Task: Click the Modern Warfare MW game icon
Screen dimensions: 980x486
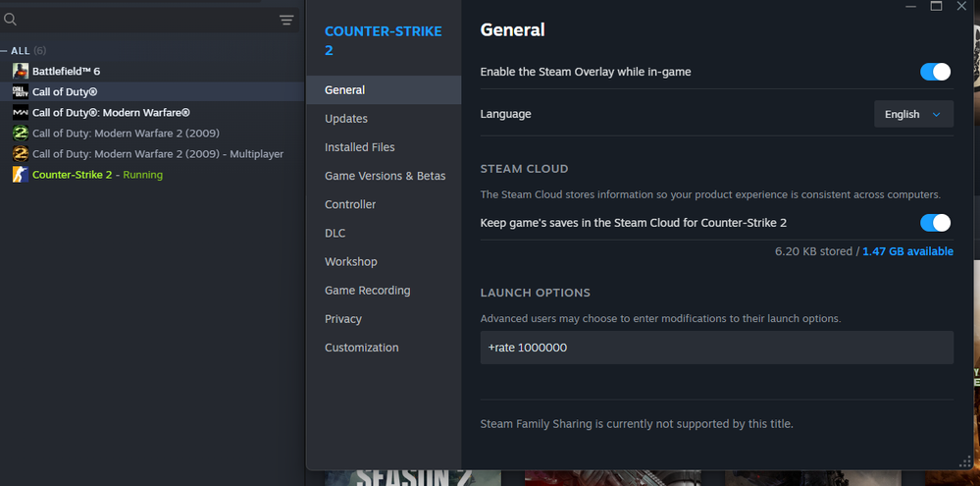Action: (x=21, y=113)
